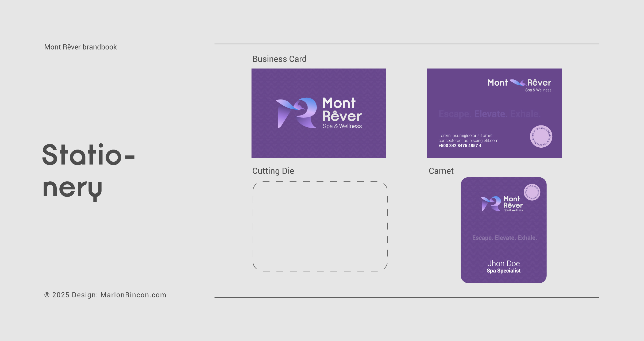Click the 'Spa Specialist' job title
The height and width of the screenshot is (341, 644).
tap(504, 271)
